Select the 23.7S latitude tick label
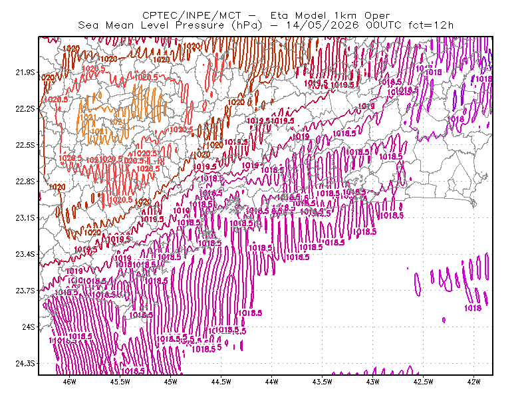The image size is (532, 411). [x=25, y=291]
